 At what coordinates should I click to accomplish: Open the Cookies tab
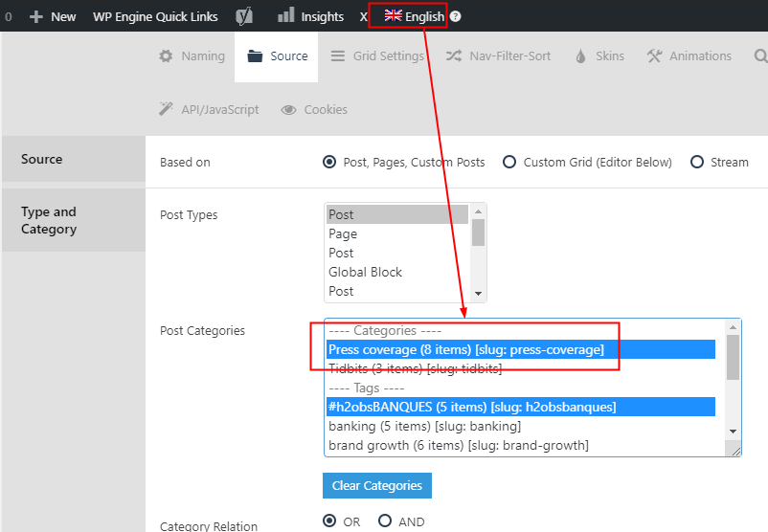pos(314,110)
